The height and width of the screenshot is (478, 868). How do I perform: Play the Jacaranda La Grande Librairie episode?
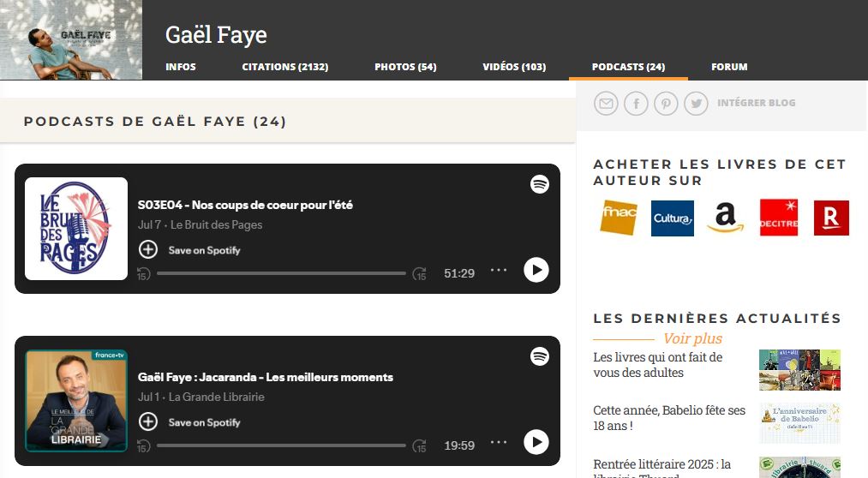pos(536,442)
